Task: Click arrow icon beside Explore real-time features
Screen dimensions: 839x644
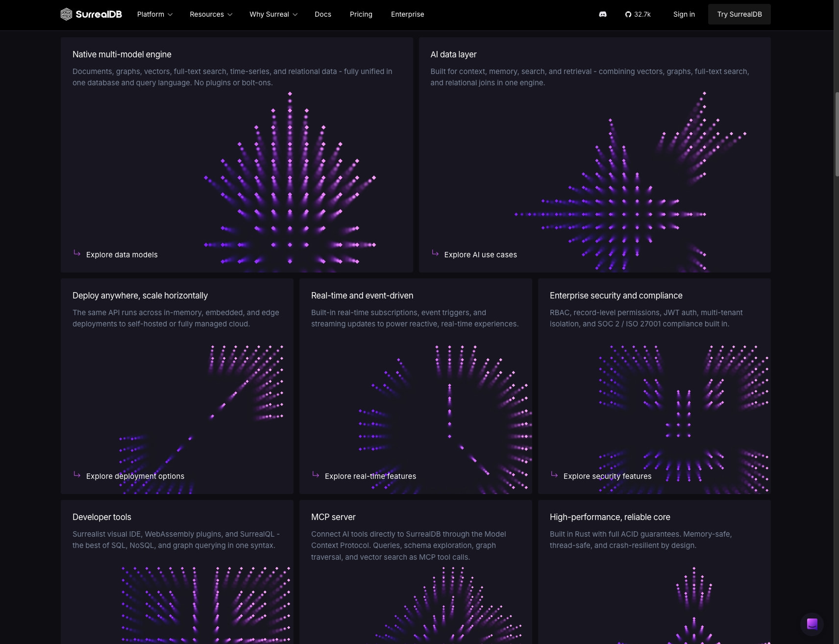Action: [316, 474]
